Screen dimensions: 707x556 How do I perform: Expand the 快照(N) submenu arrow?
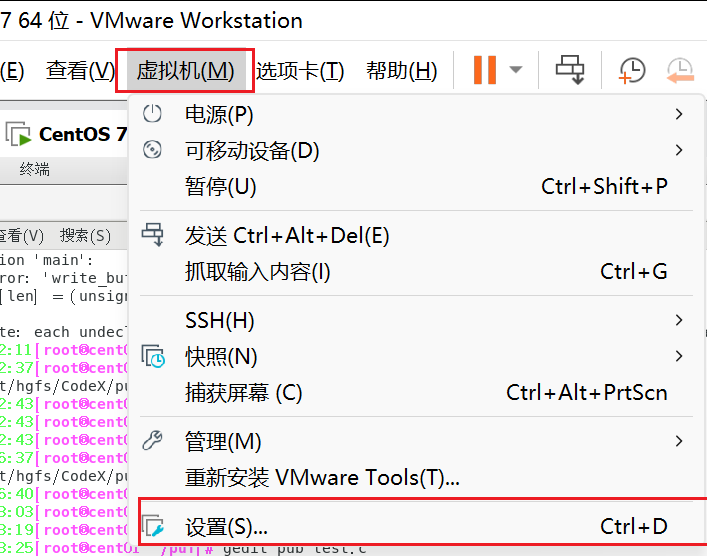[x=679, y=356]
